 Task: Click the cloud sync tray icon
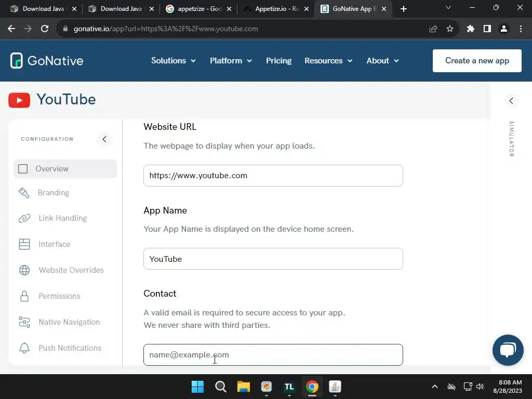click(451, 387)
